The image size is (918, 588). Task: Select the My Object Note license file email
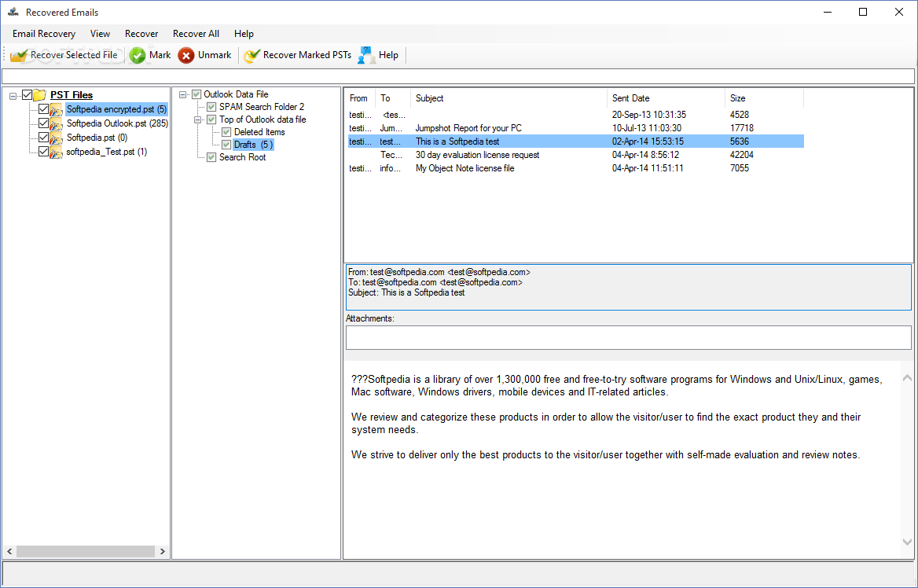click(576, 169)
